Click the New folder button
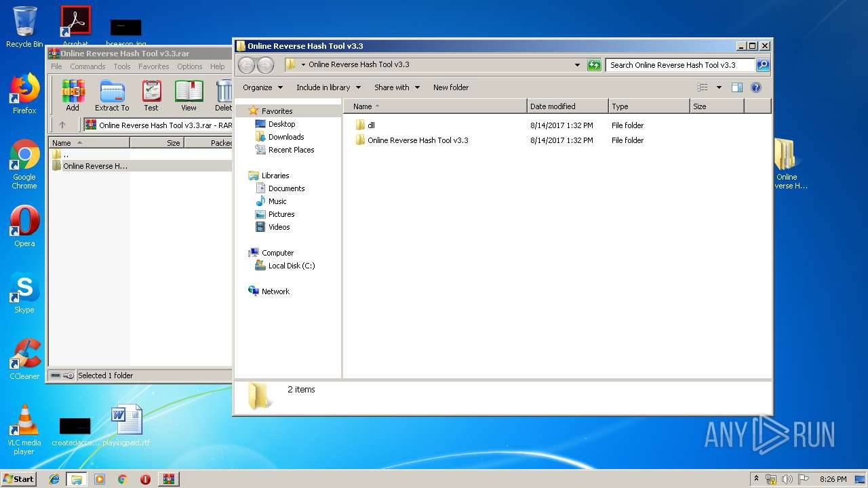This screenshot has width=868, height=488. click(x=451, y=87)
